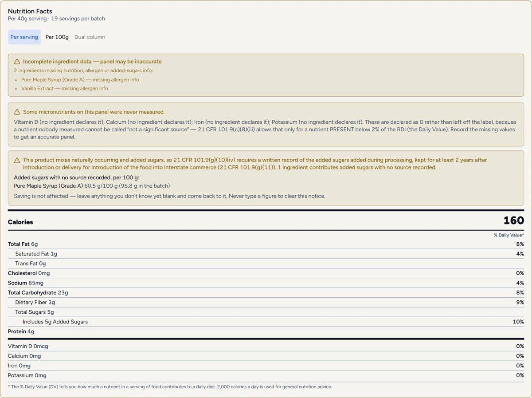
Task: Select the Per 100g tab
Action: click(x=57, y=37)
